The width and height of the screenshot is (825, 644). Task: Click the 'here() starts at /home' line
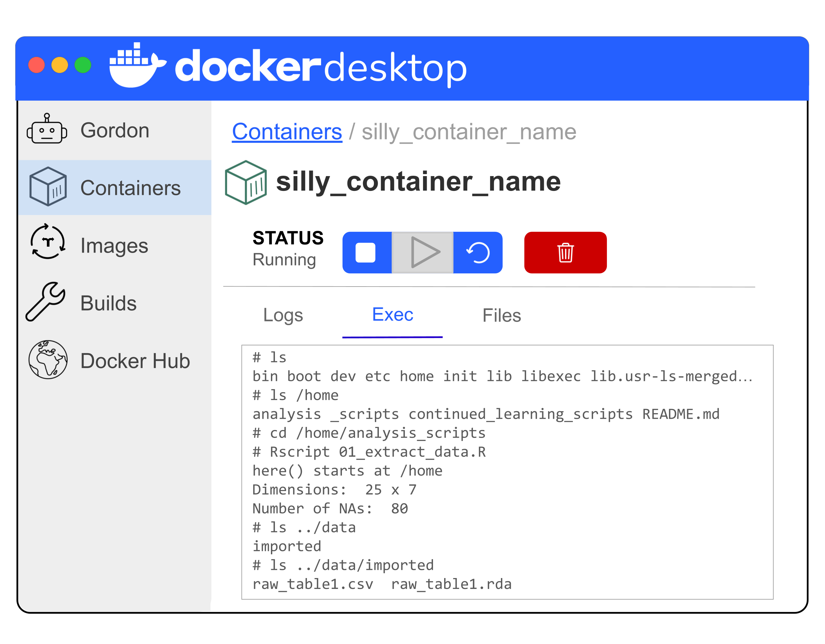coord(347,471)
